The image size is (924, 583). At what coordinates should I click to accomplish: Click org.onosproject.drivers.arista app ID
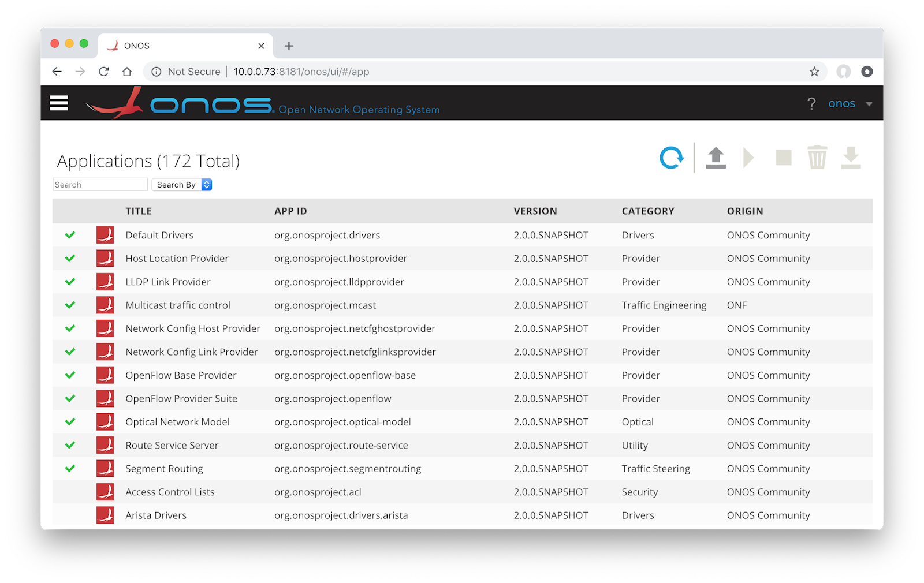point(341,515)
